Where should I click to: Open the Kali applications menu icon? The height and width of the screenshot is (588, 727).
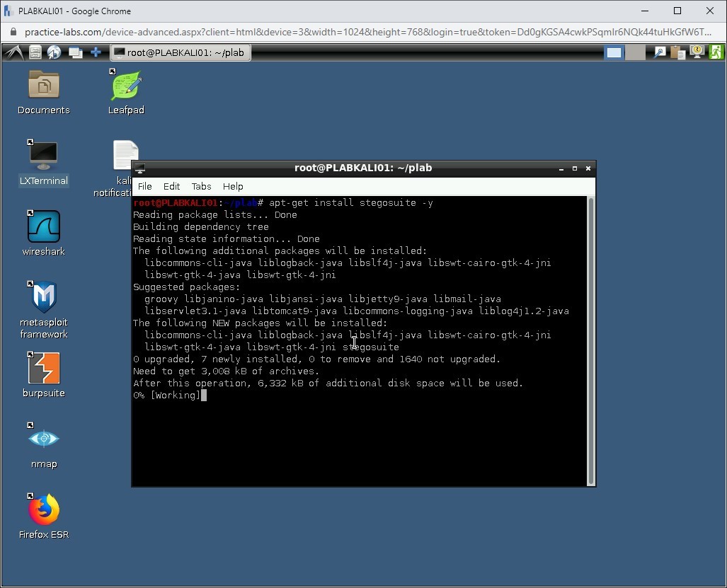[14, 52]
